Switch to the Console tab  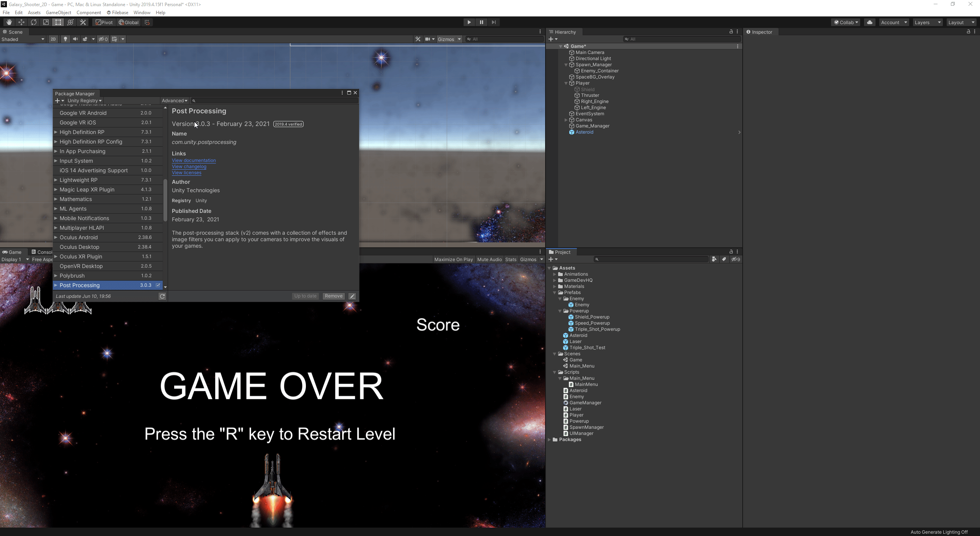coord(42,252)
